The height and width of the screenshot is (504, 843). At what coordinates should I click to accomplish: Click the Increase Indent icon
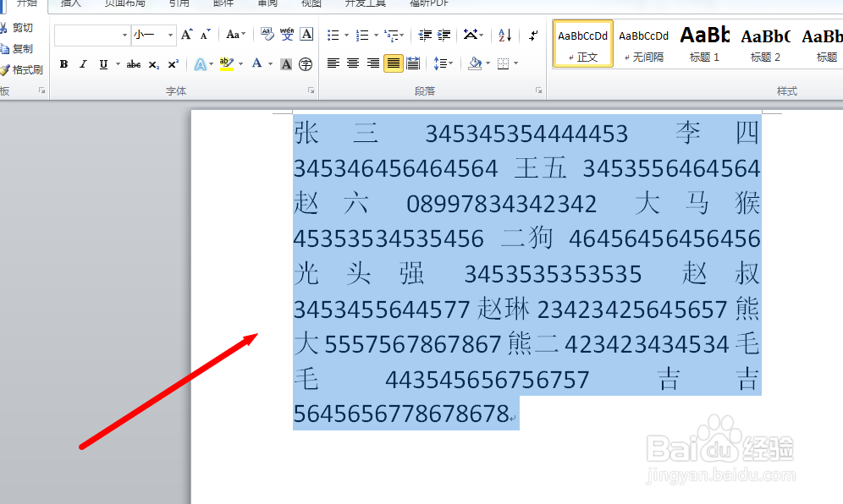pos(444,36)
